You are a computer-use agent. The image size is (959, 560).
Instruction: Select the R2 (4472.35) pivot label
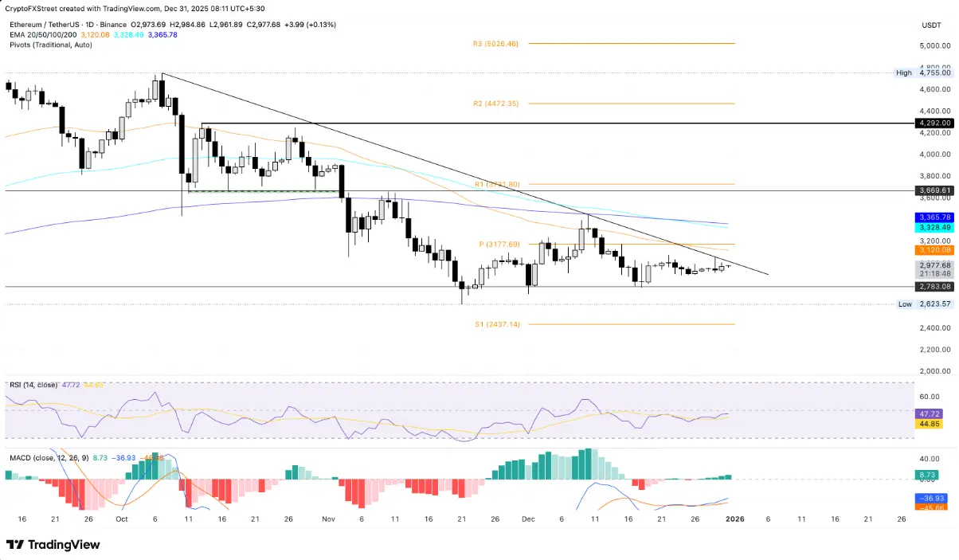point(495,104)
